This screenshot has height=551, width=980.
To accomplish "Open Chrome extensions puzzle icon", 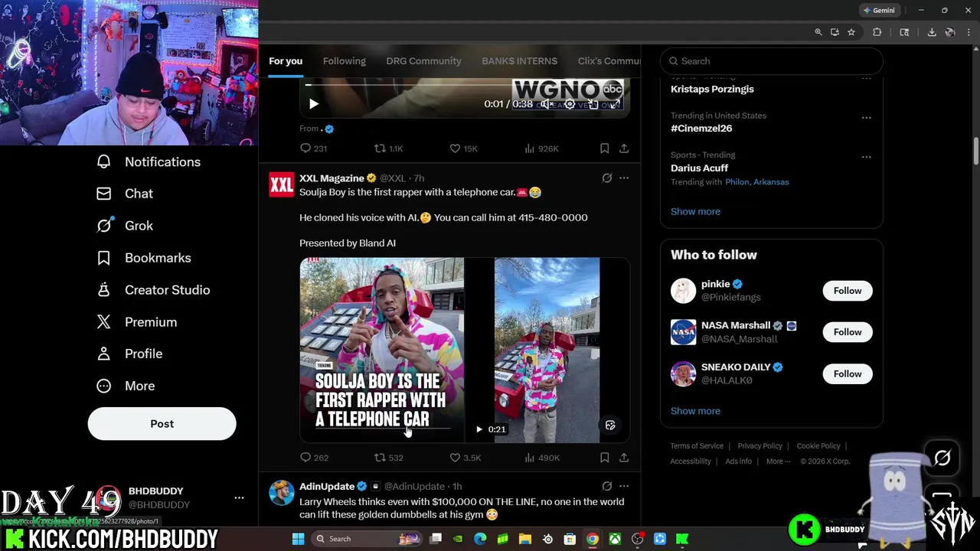I will [x=877, y=32].
